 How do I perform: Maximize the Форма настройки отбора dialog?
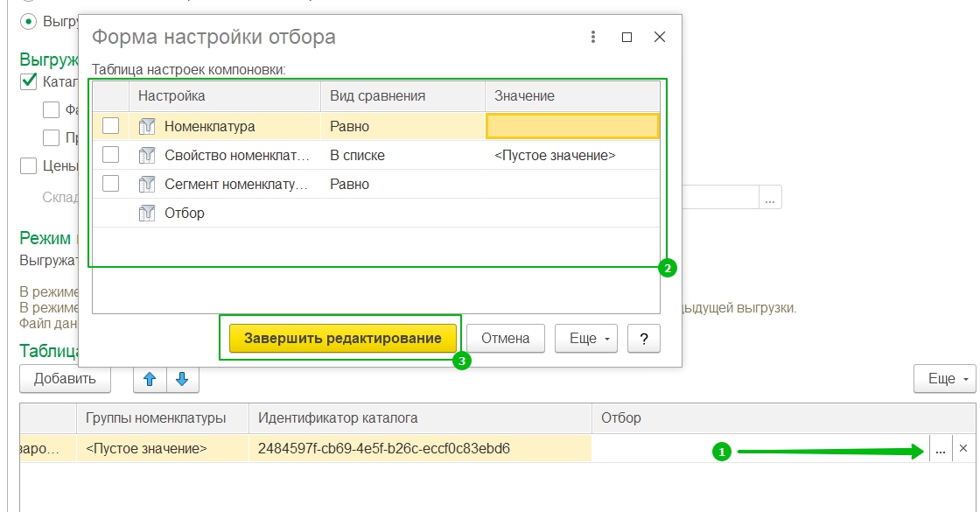626,37
